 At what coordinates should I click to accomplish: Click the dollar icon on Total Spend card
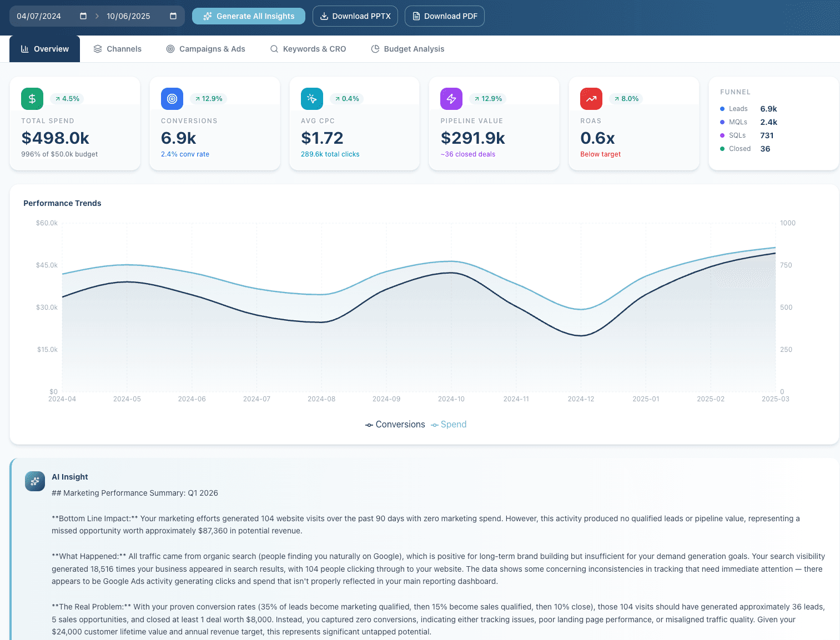32,98
